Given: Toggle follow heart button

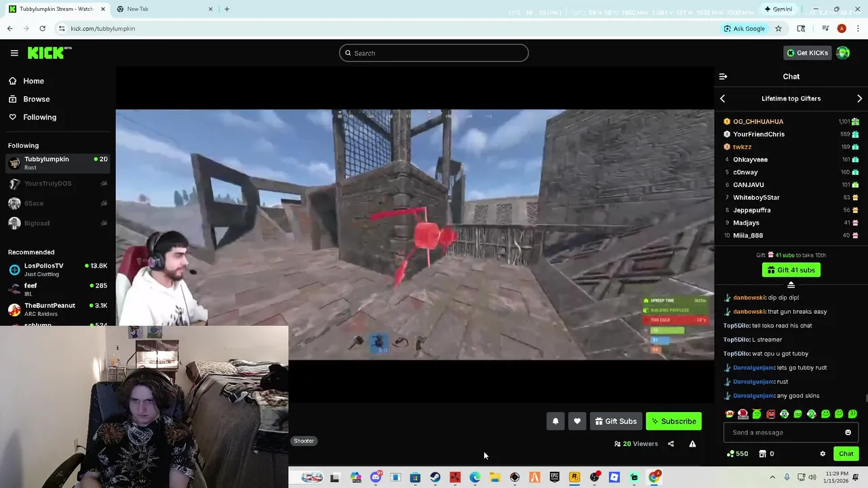Looking at the screenshot, I should click(577, 422).
